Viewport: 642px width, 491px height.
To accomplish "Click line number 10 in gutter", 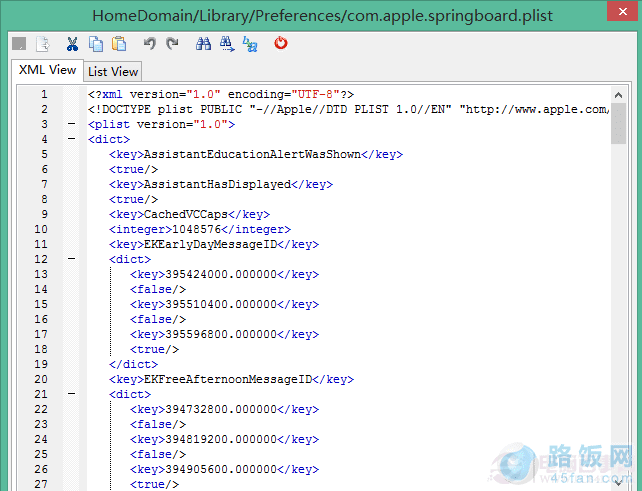I will tap(41, 229).
